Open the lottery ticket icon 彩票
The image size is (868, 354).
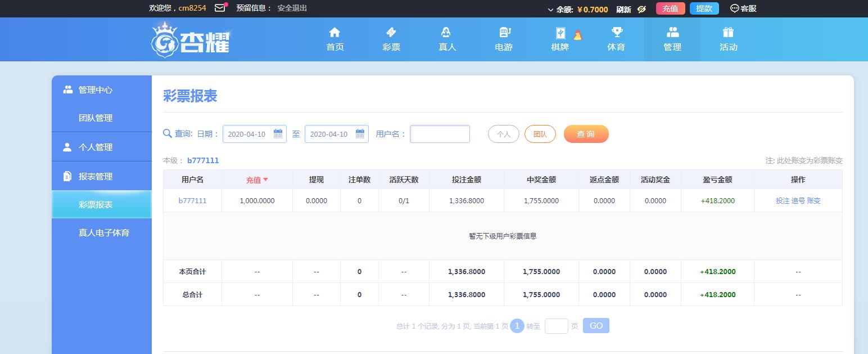pos(391,33)
